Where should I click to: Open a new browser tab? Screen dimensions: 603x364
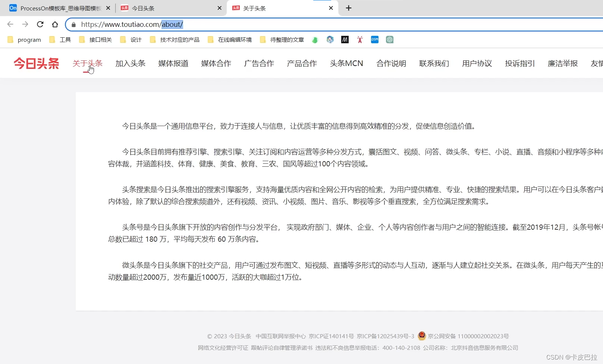click(x=349, y=8)
